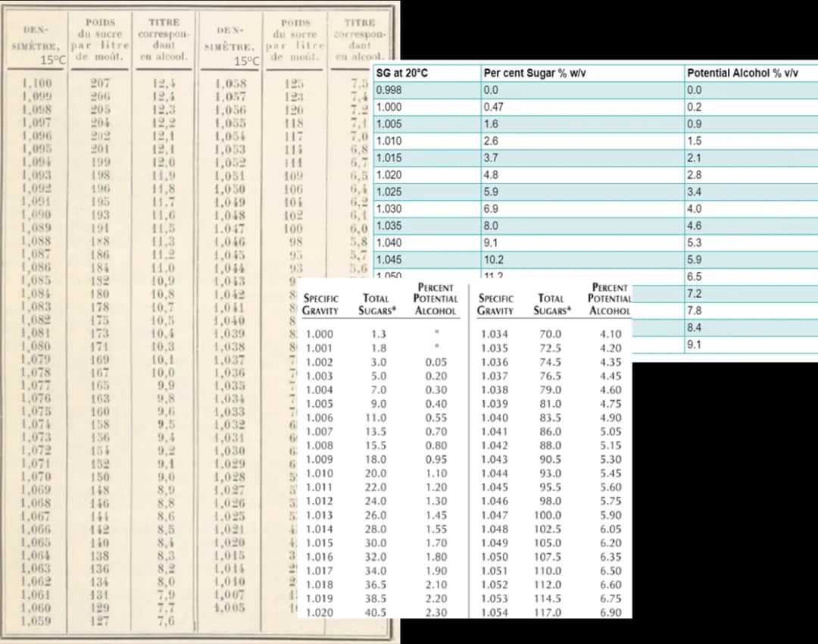Click the 1.000 specific gravity with 1.3 sugars
Screen dimensions: 818x644
click(x=319, y=334)
